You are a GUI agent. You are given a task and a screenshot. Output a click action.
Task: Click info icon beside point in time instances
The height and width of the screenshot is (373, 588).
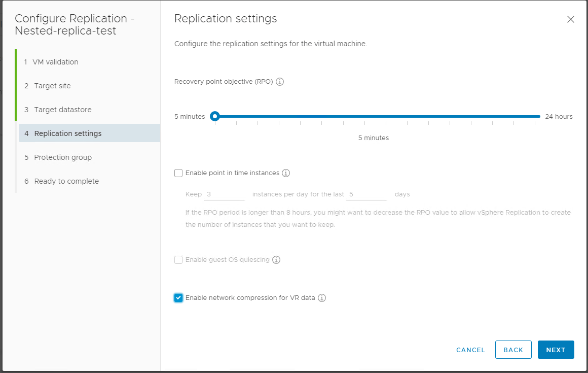[x=286, y=173]
